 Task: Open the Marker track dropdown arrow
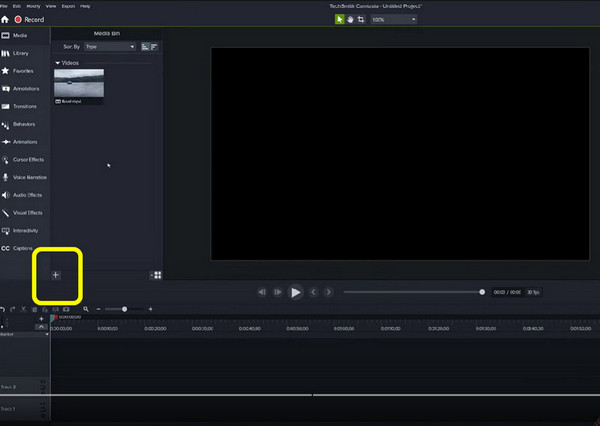[47, 335]
